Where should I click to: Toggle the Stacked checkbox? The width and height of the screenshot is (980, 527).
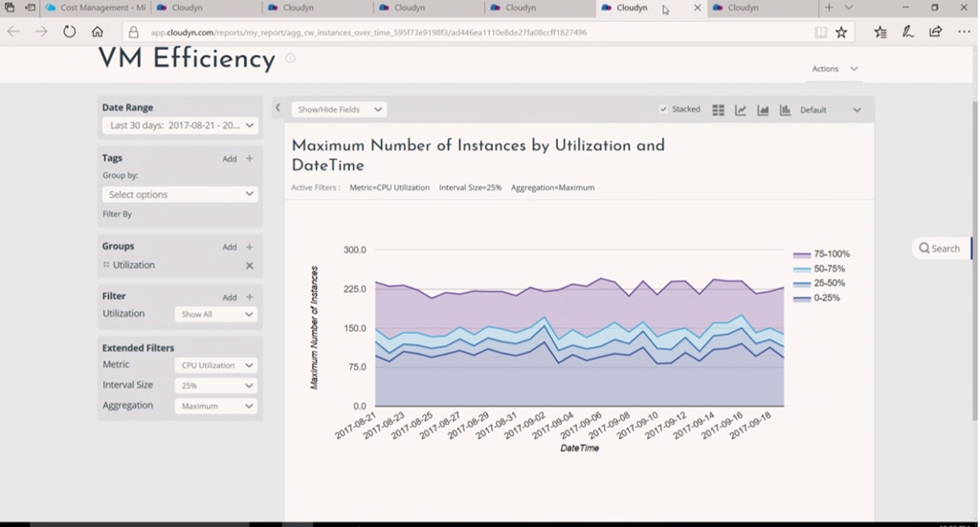point(663,110)
